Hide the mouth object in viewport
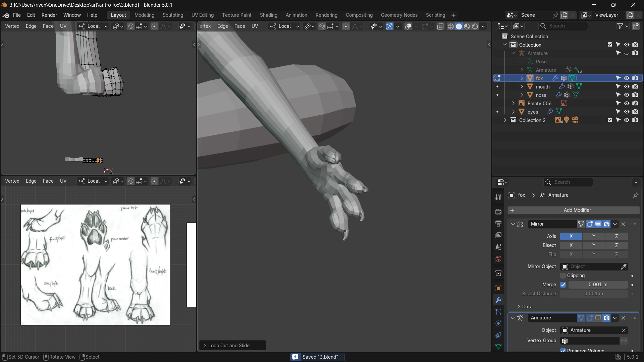 [x=627, y=86]
